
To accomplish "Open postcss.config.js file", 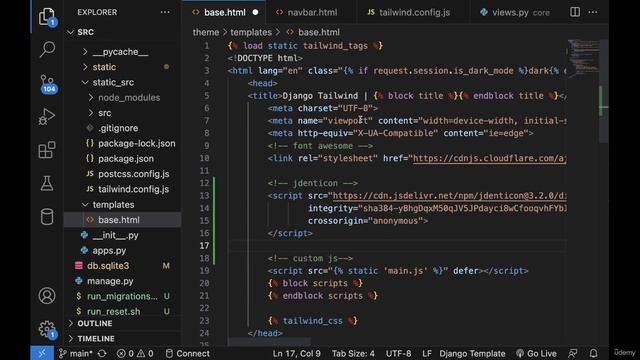I will (133, 174).
